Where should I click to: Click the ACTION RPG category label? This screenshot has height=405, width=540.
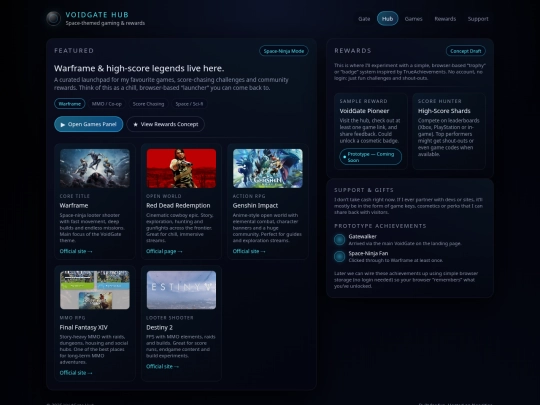pyautogui.click(x=249, y=196)
